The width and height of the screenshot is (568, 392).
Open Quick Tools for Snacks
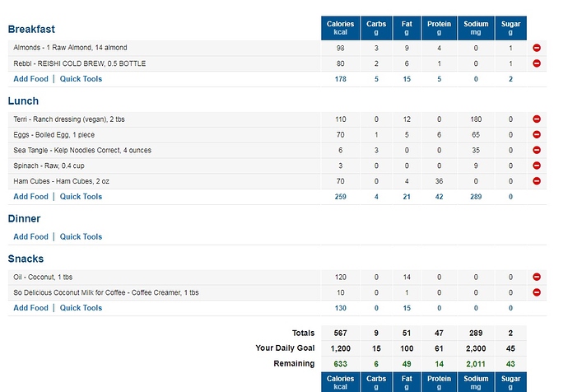[x=81, y=308]
